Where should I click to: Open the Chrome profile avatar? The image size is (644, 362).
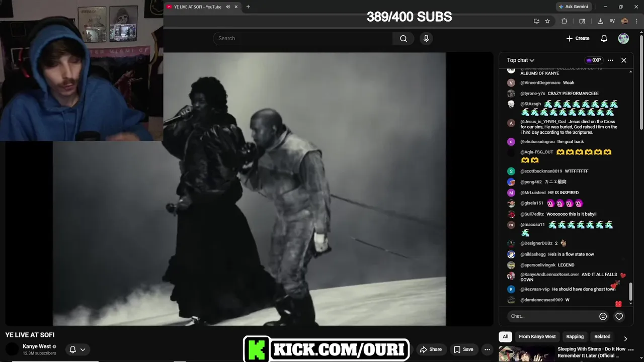pos(624,21)
